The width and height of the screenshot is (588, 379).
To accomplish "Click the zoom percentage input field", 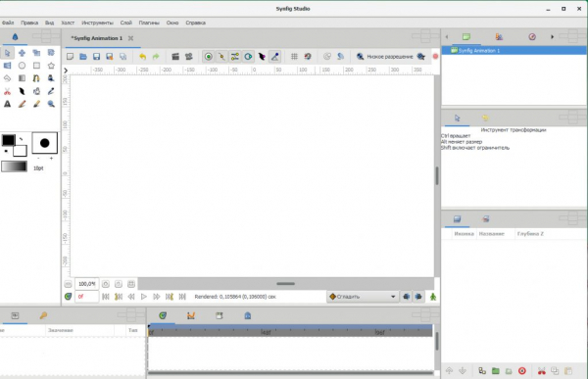I will coord(87,284).
